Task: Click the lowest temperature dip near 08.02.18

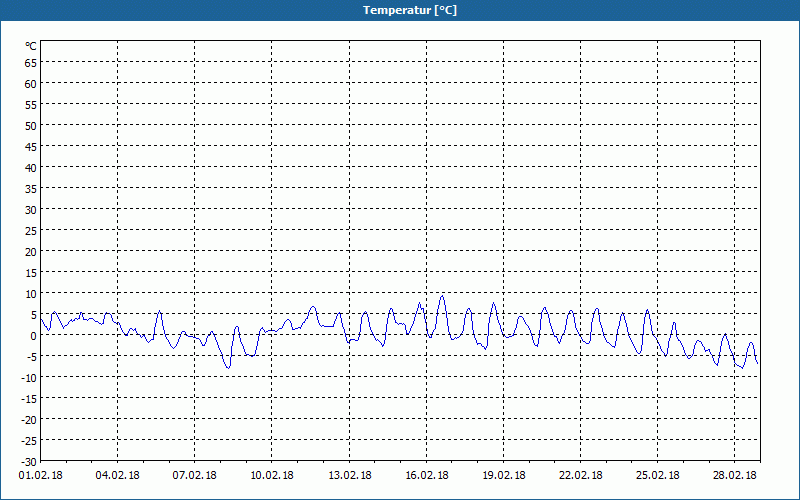Action: pos(228,367)
